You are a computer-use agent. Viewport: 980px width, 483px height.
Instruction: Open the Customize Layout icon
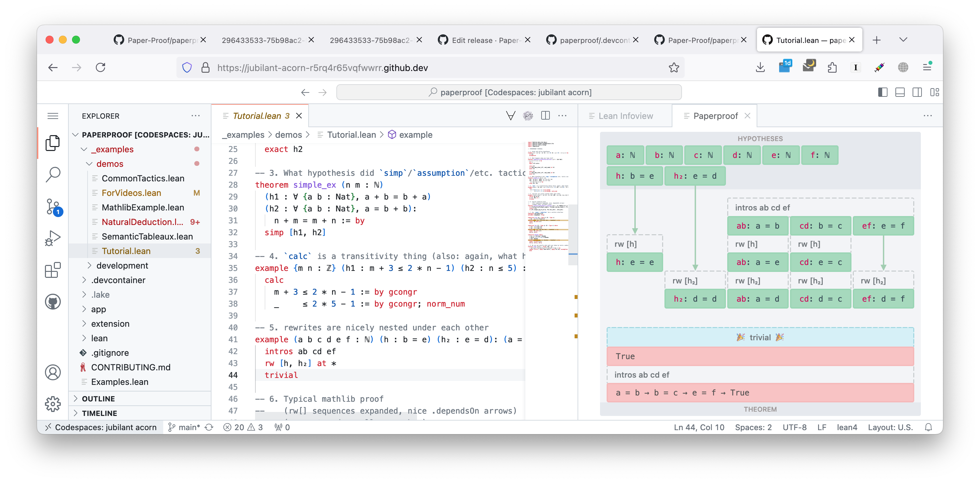click(x=934, y=92)
